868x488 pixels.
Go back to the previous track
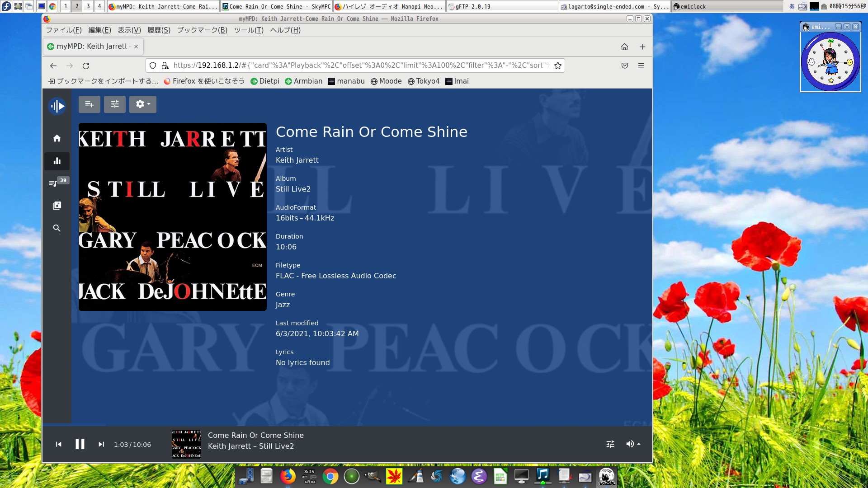(59, 445)
